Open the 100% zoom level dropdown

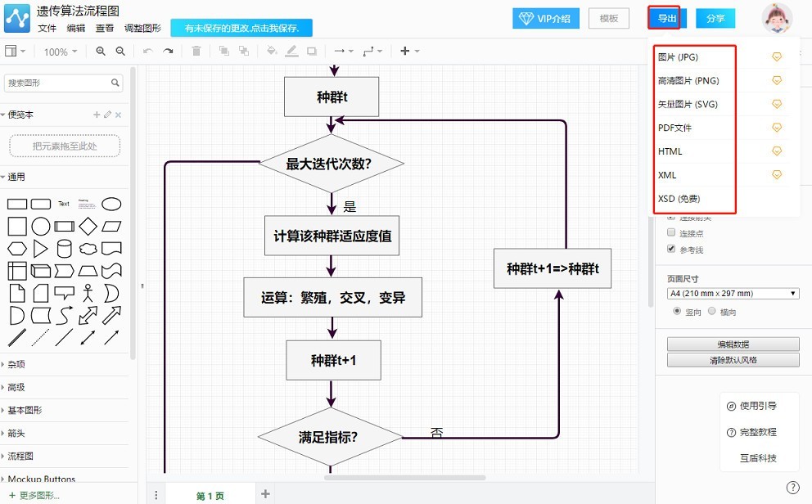61,52
